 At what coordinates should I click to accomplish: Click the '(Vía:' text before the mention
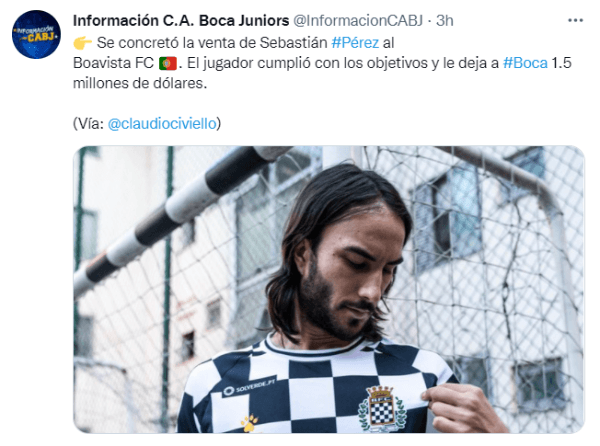88,124
